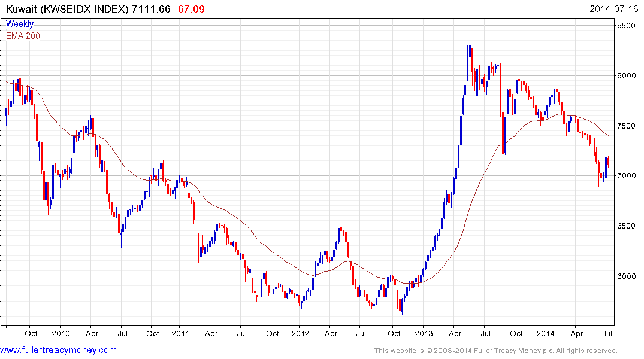Select the copyright notice text
This screenshot has height=359, width=644.
tap(496, 351)
